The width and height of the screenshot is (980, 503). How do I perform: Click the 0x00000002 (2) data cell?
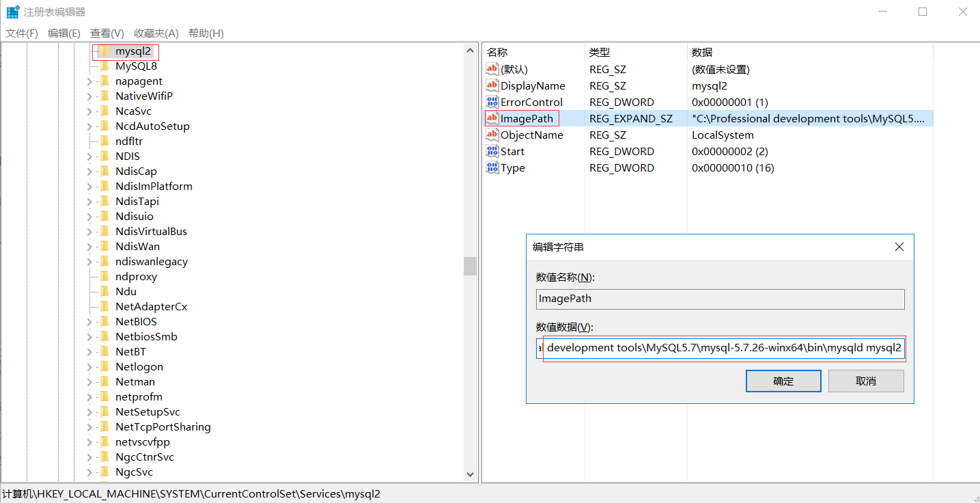pyautogui.click(x=730, y=151)
